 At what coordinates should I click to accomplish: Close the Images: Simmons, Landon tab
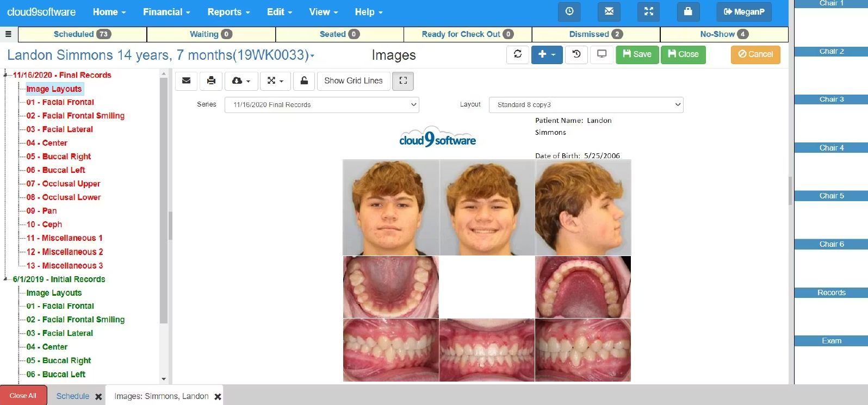pyautogui.click(x=218, y=397)
